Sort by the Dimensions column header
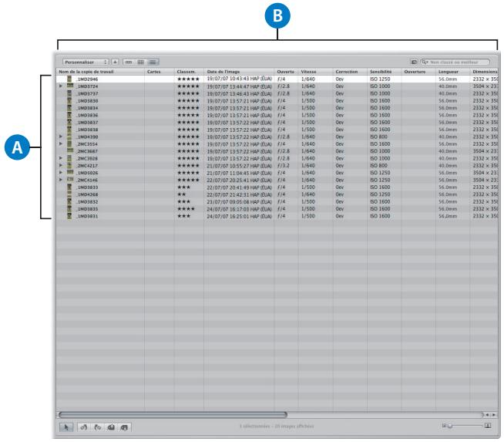The image size is (504, 442). (484, 72)
